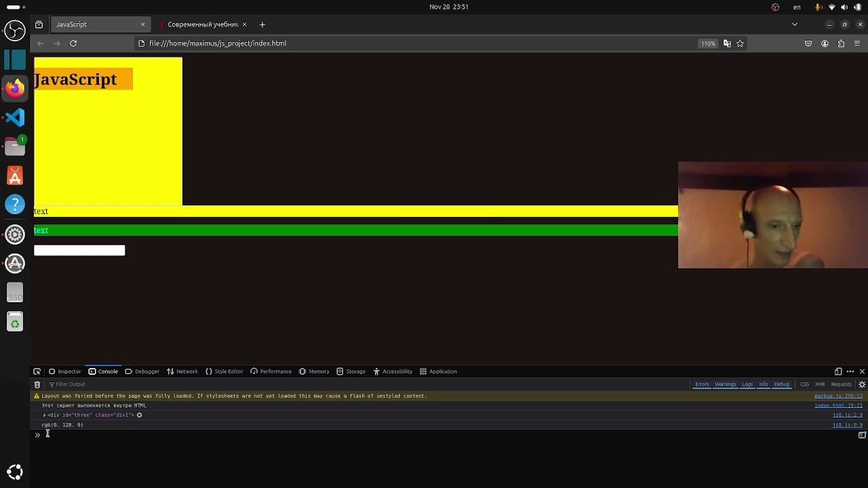Pick an element with the DevTools picker

click(37, 371)
